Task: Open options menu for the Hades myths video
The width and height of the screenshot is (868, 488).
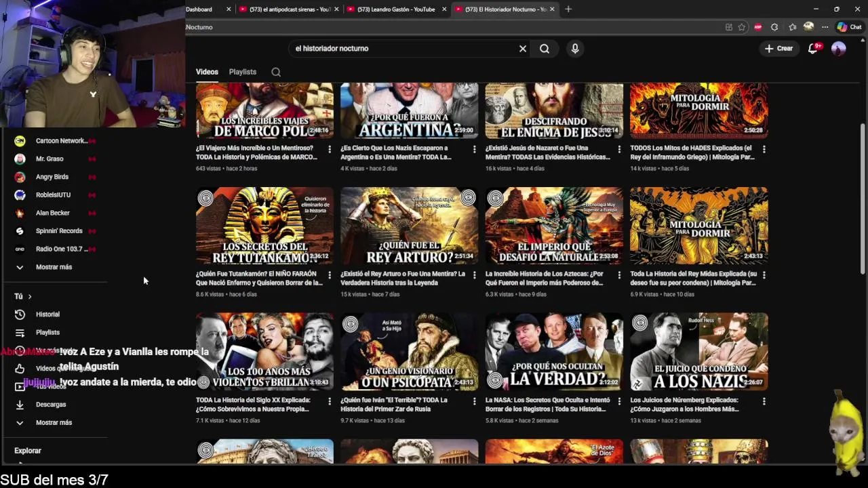Action: tap(764, 149)
